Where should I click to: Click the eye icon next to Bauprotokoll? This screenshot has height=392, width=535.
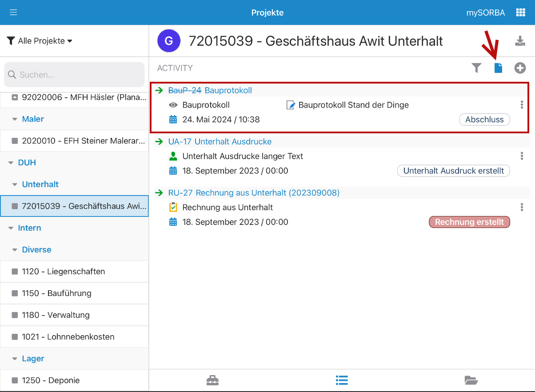[173, 105]
